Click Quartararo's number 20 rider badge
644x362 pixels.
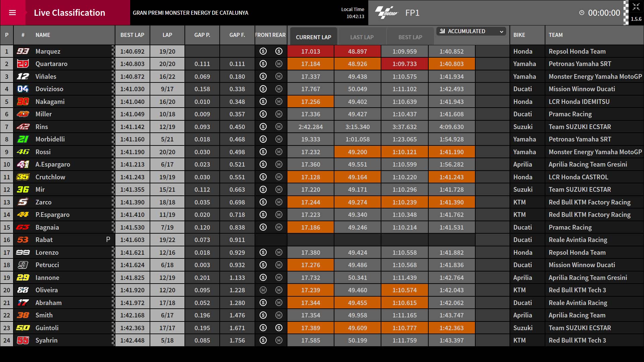click(23, 64)
